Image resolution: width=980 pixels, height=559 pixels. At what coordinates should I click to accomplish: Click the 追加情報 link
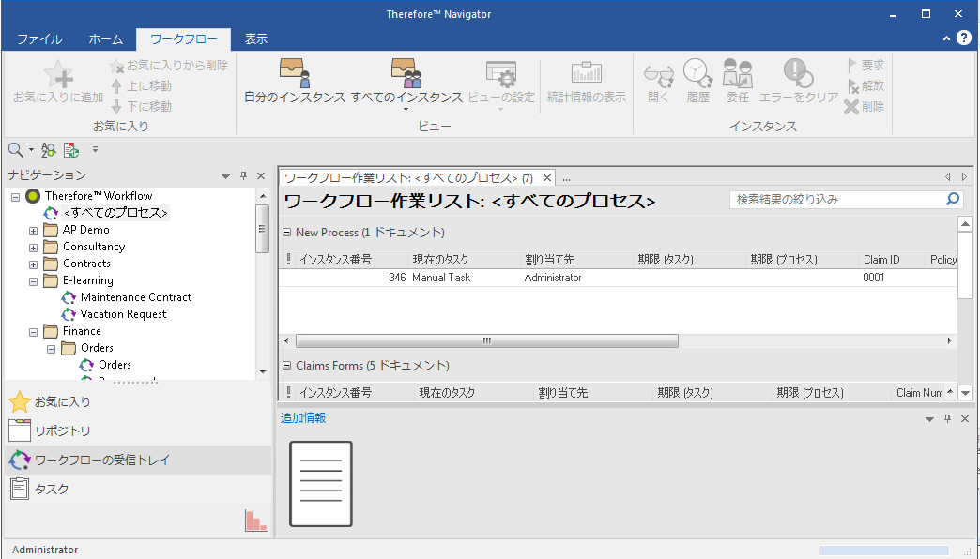tap(303, 418)
